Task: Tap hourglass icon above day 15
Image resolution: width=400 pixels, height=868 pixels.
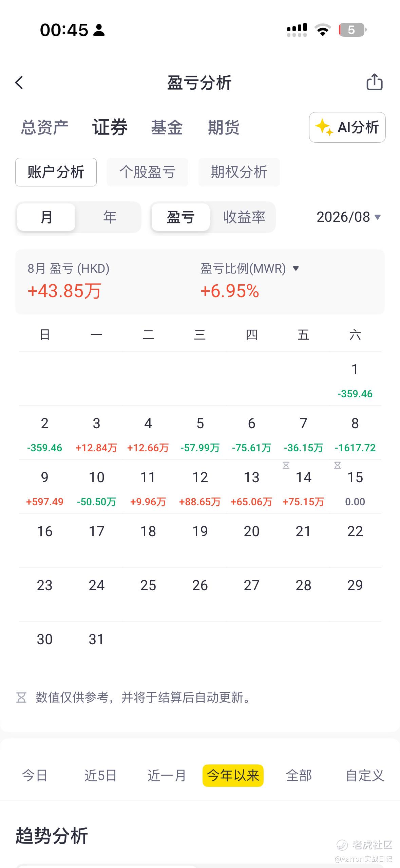Action: click(x=338, y=465)
